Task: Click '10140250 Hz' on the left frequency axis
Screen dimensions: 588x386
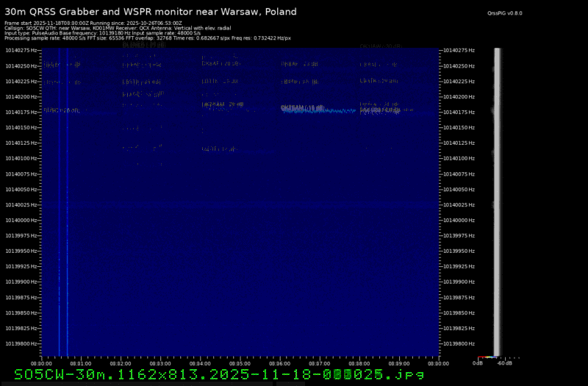Action: pyautogui.click(x=21, y=66)
